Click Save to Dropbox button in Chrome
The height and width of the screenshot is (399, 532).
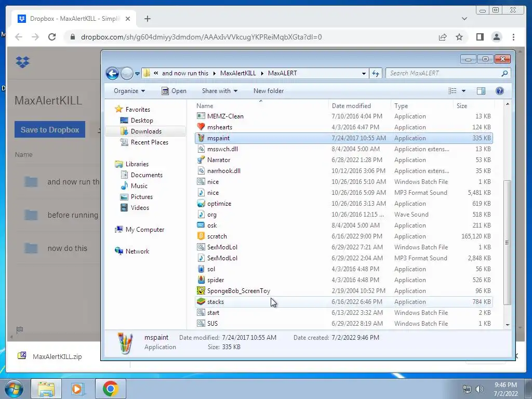[x=50, y=129]
